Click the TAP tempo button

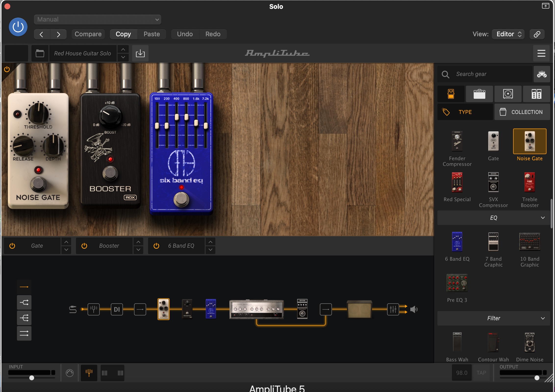point(481,373)
